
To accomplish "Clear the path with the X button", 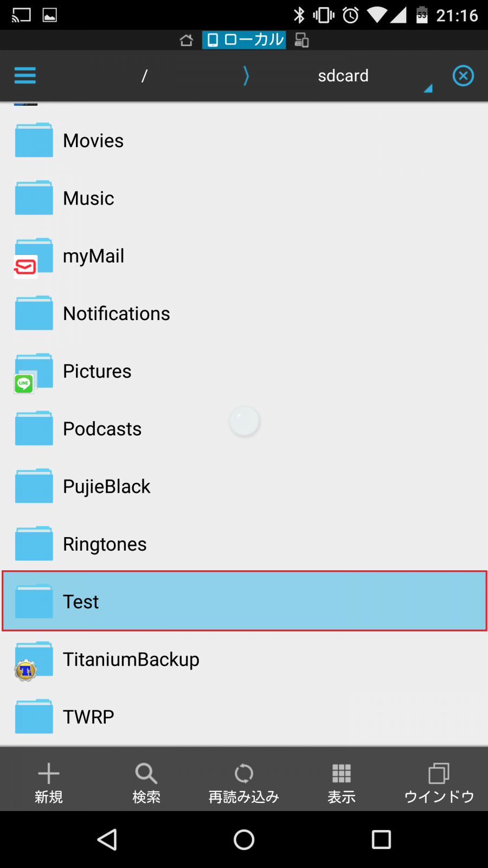I will click(463, 75).
